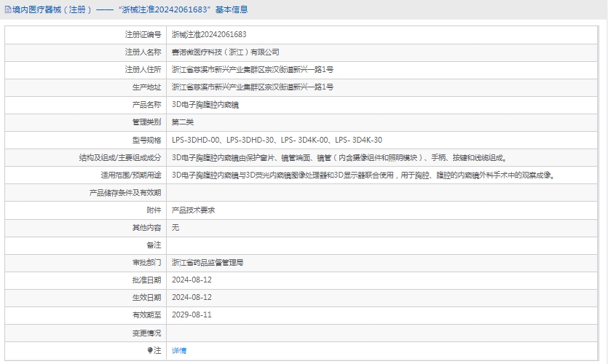Image resolution: width=608 pixels, height=364 pixels.
Task: Click the 结构及组成 composition description text
Action: [x=339, y=157]
